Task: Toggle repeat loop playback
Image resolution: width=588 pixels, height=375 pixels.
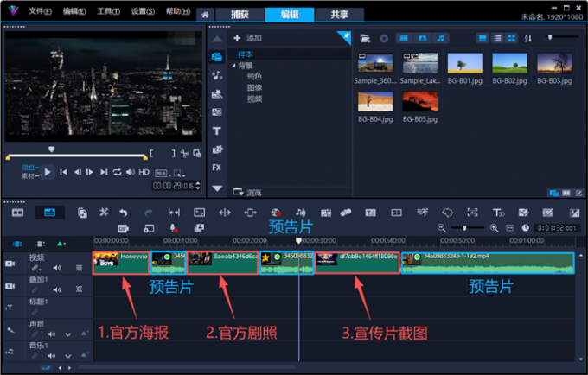Action: click(x=117, y=172)
